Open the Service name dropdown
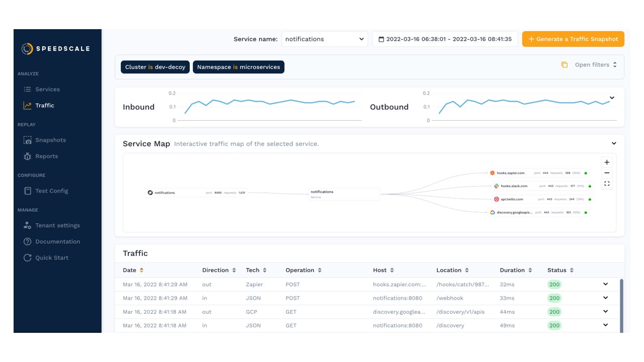Viewport: 644px width, 362px height. pos(325,39)
